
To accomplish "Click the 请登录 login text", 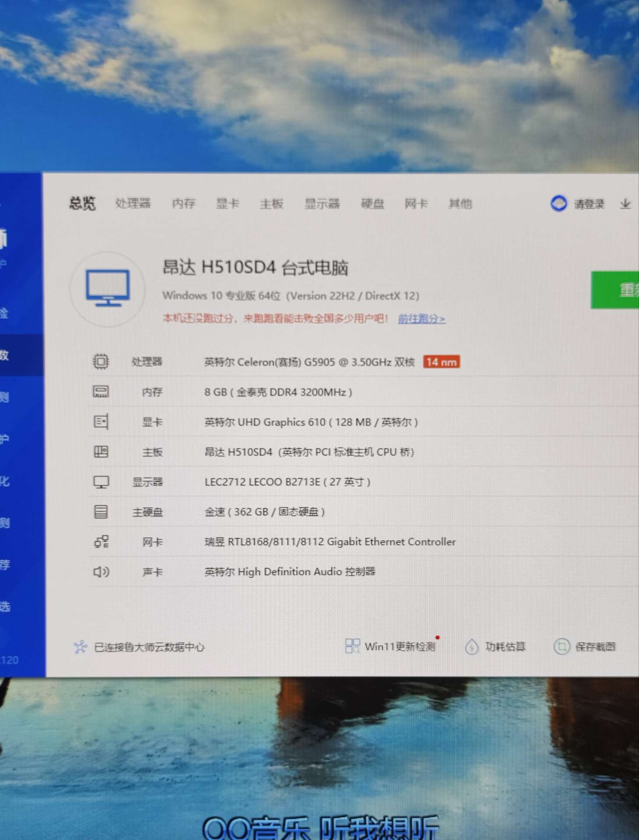I will 589,204.
